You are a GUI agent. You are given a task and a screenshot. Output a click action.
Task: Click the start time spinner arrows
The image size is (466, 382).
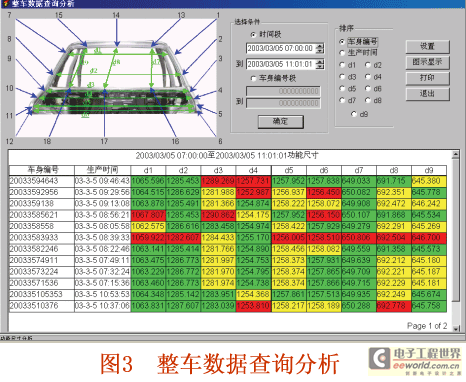pyautogui.click(x=320, y=48)
